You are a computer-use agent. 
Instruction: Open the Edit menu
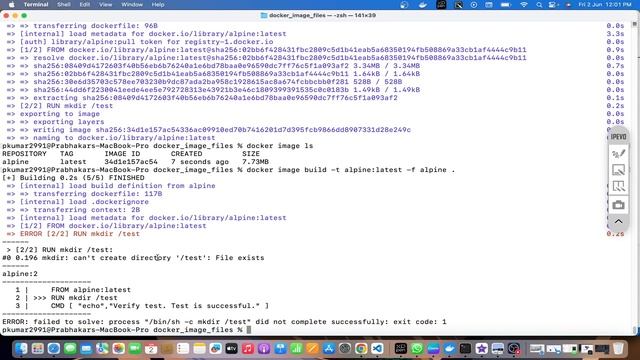point(84,4)
